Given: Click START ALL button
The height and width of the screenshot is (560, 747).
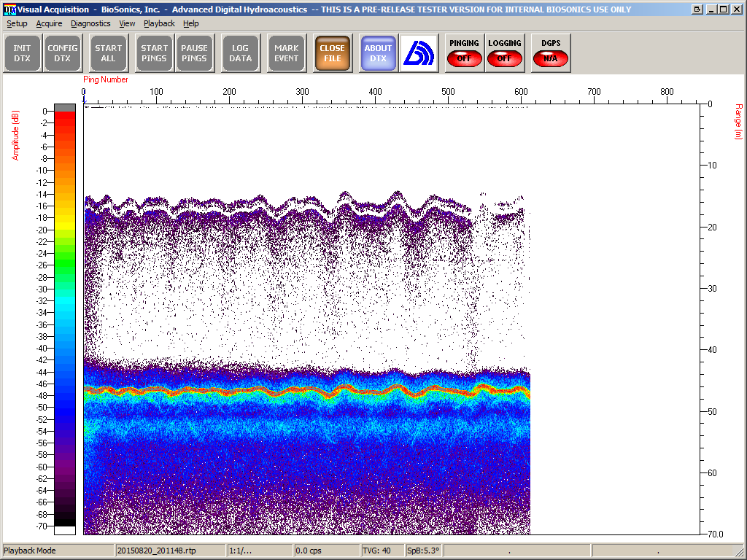Looking at the screenshot, I should [x=109, y=53].
